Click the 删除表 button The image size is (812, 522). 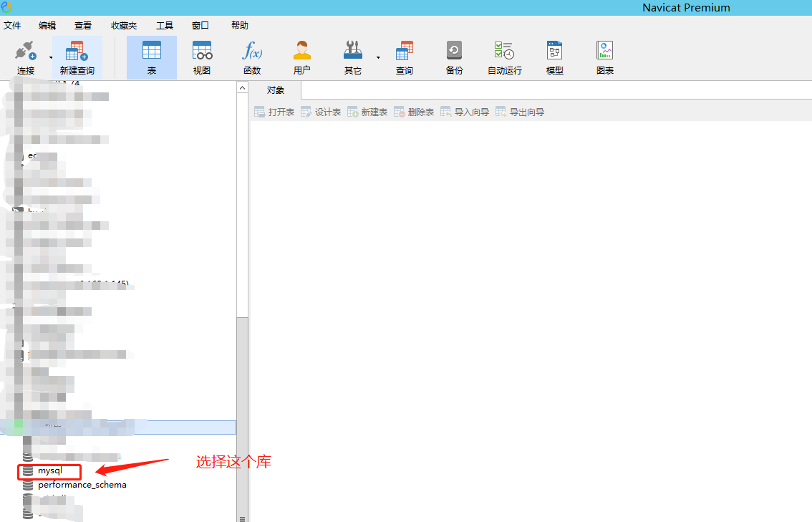coord(414,112)
